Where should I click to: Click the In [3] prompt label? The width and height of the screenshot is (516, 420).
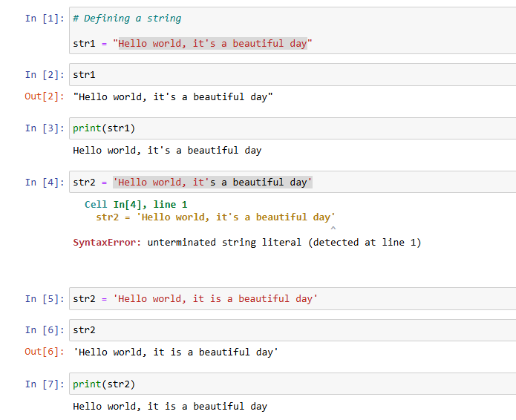pyautogui.click(x=45, y=128)
